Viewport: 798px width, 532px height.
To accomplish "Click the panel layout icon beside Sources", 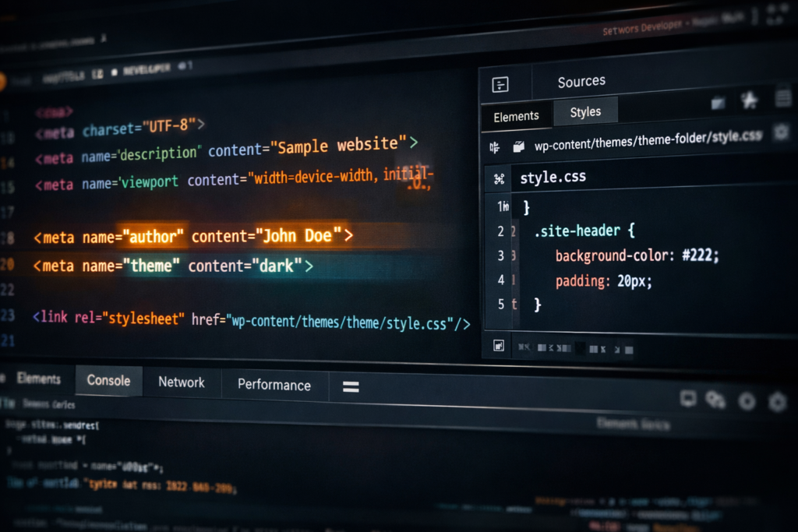I will tap(500, 85).
